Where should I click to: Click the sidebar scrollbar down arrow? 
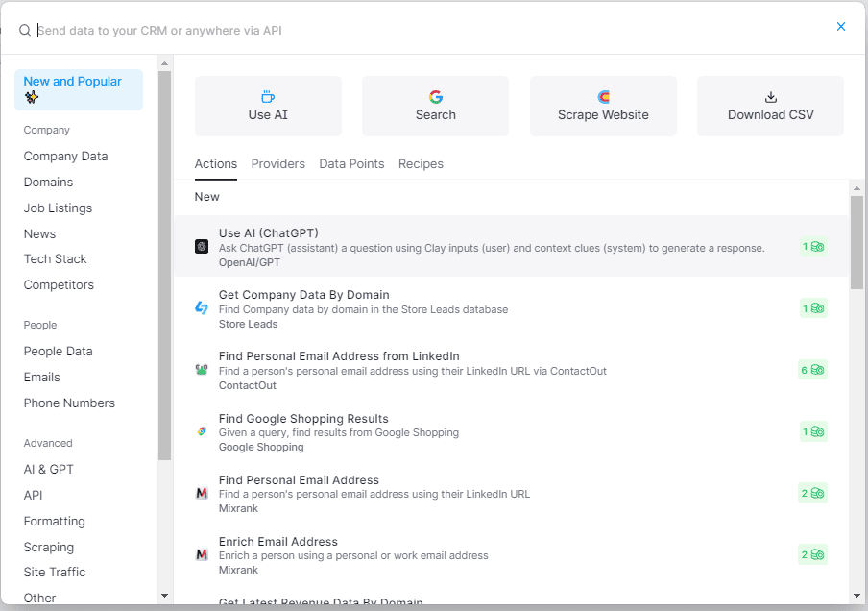click(164, 596)
